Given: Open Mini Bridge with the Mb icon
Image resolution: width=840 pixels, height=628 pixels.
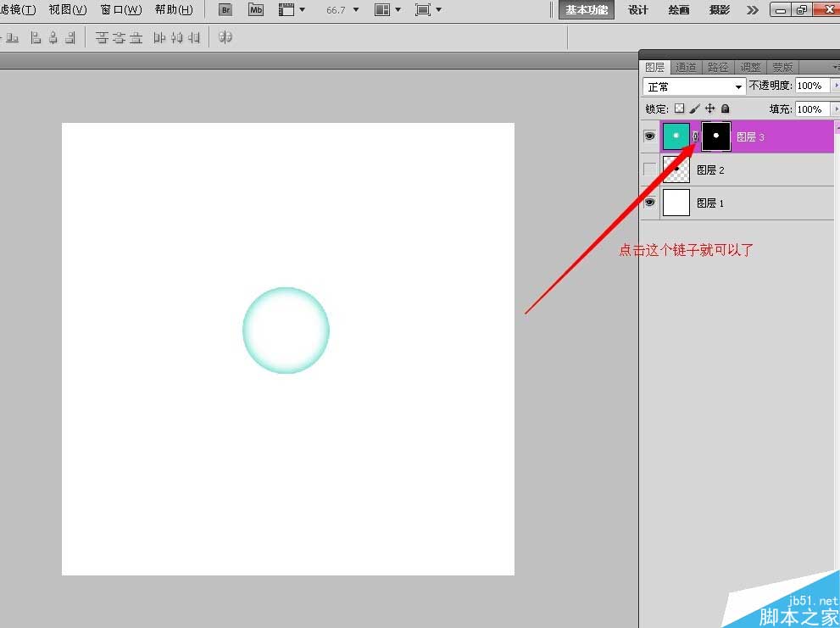Looking at the screenshot, I should [x=256, y=9].
